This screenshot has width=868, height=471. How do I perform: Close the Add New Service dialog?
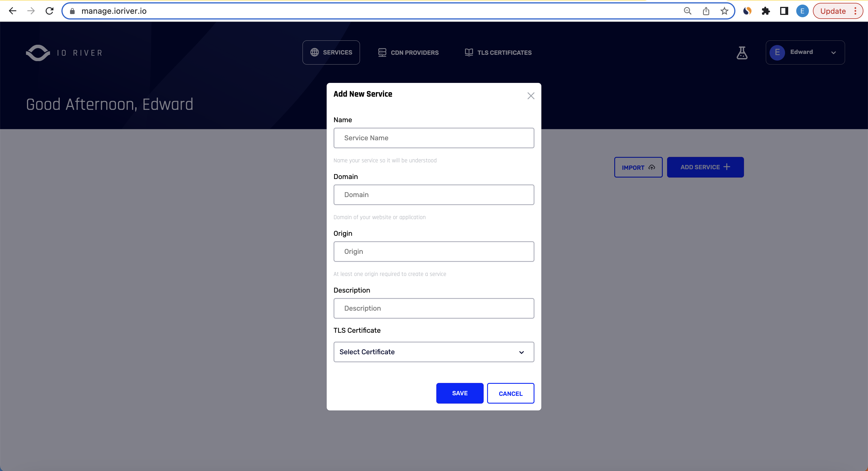[531, 96]
